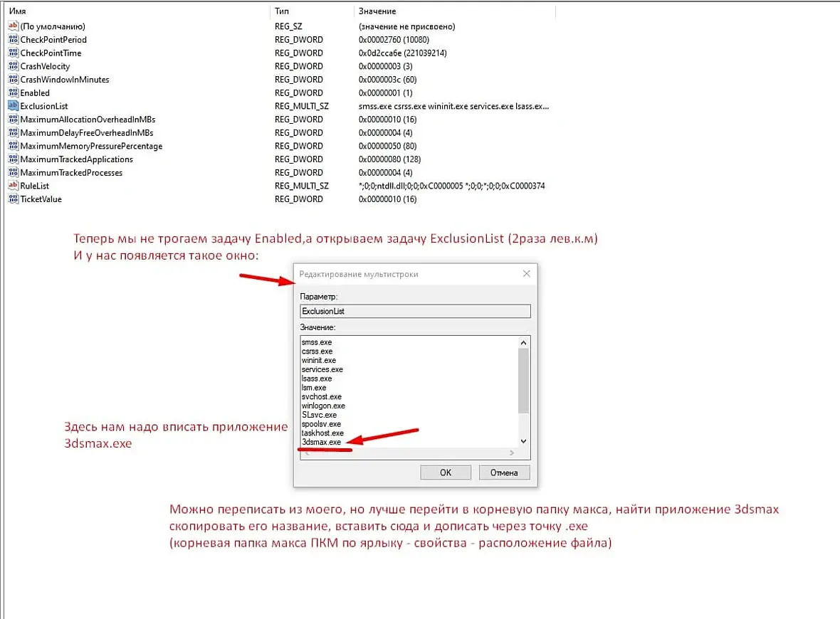Select the CheckPointPeriod DWORD icon
The height and width of the screenshot is (619, 840).
(14, 39)
